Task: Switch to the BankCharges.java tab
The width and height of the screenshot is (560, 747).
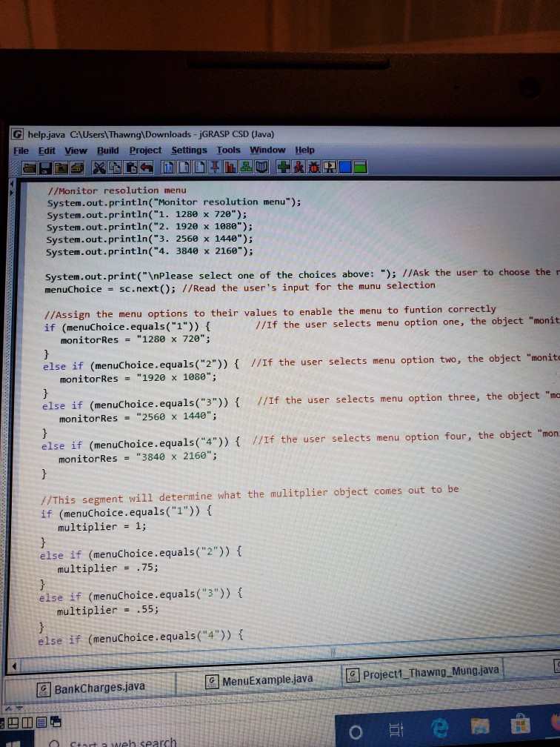Action: tap(90, 688)
